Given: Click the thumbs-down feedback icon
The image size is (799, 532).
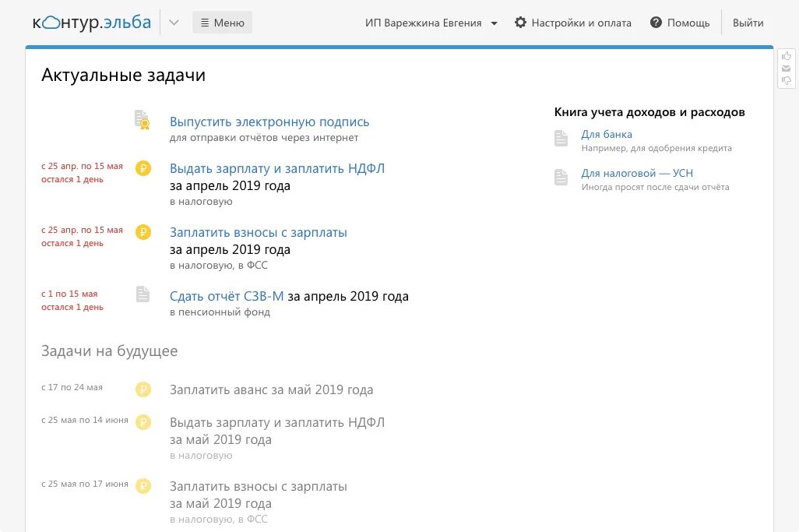Looking at the screenshot, I should (787, 80).
